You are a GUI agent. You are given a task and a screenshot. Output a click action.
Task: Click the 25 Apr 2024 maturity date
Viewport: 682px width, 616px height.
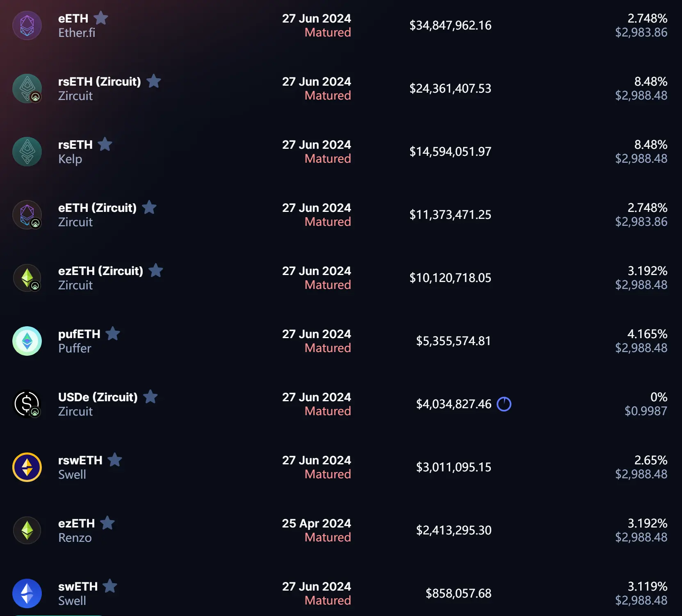(316, 523)
